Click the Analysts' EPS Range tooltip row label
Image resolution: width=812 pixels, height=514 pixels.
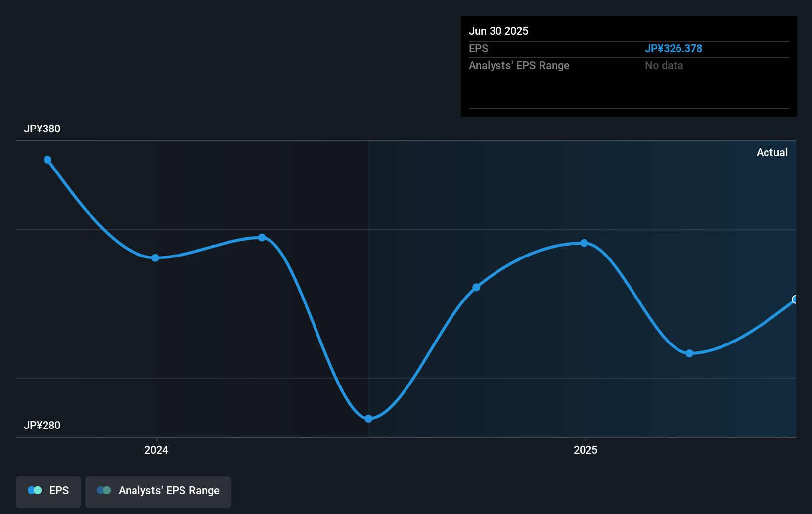(x=519, y=66)
